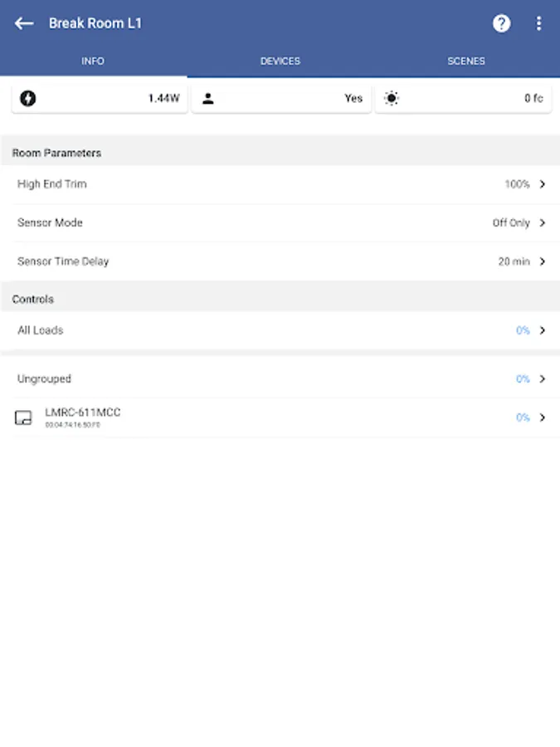
Task: Open Ungrouped chevron arrow
Action: coord(543,379)
